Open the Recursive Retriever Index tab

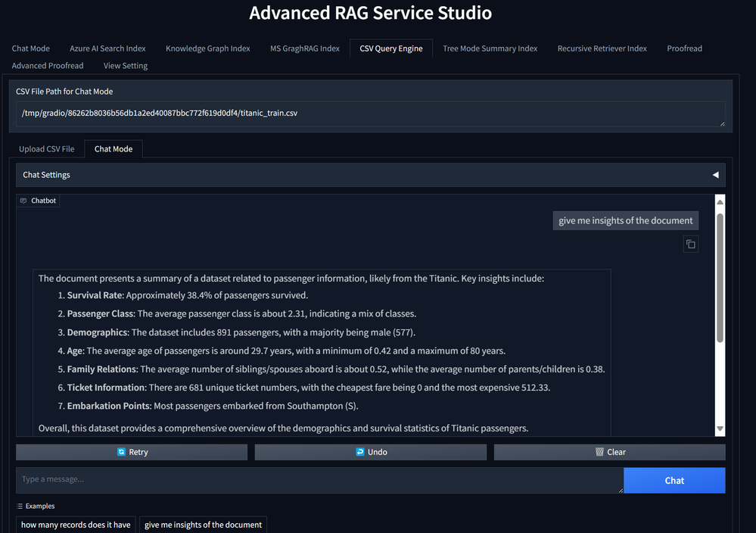602,48
